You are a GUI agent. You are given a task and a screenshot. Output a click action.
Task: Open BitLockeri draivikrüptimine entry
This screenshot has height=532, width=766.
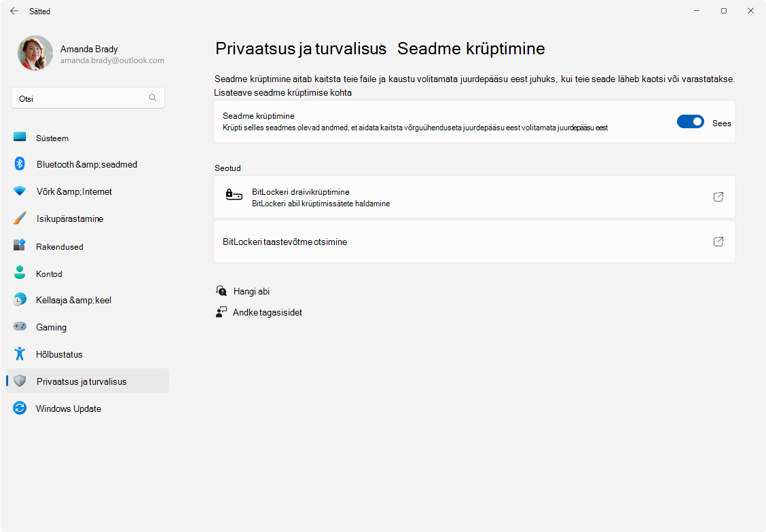pyautogui.click(x=475, y=197)
